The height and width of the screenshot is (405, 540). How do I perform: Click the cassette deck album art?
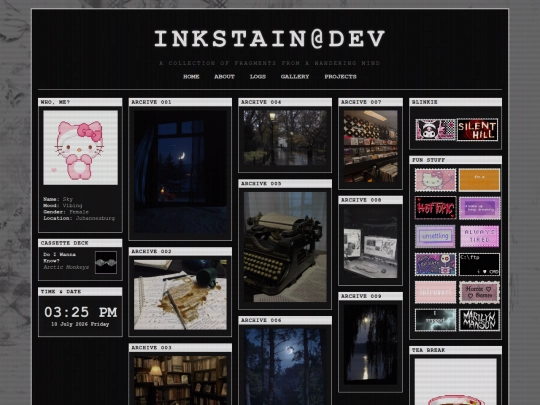pos(106,262)
